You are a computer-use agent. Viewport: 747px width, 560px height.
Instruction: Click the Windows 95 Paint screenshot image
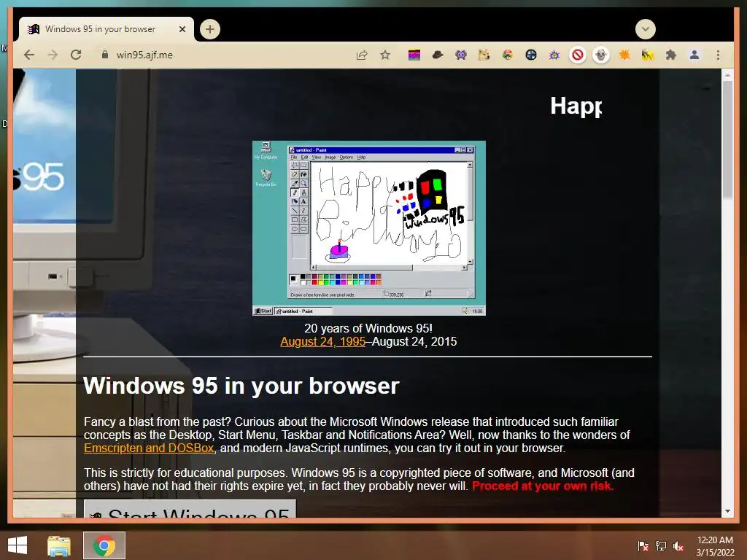[x=368, y=228]
